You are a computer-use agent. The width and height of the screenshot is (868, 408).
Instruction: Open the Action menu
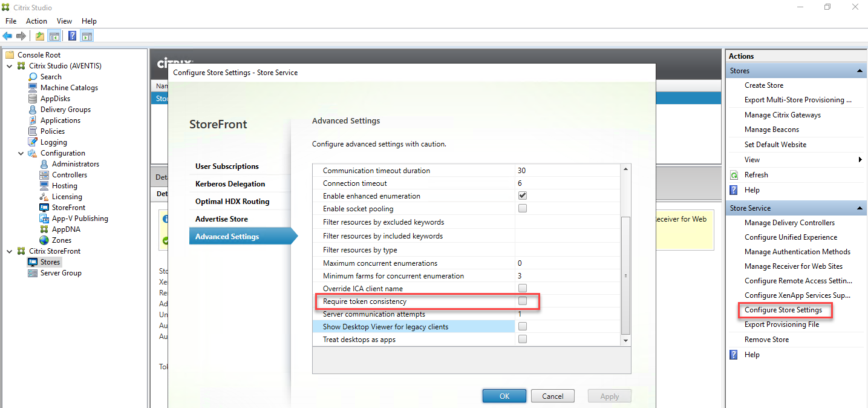(36, 21)
